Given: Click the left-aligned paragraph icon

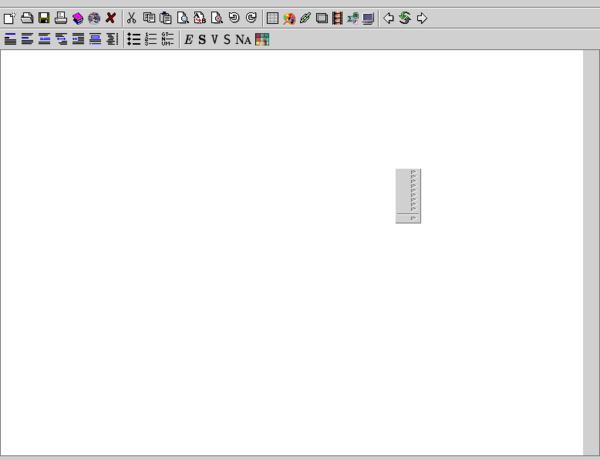Looking at the screenshot, I should [x=27, y=39].
